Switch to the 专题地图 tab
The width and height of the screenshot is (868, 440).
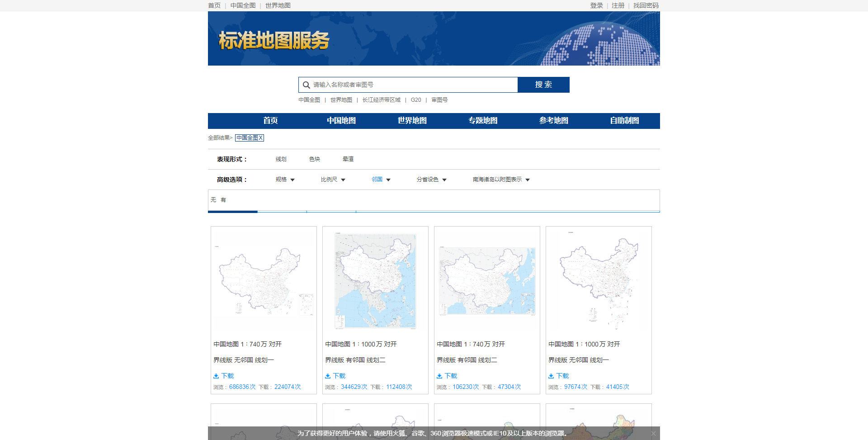(482, 121)
